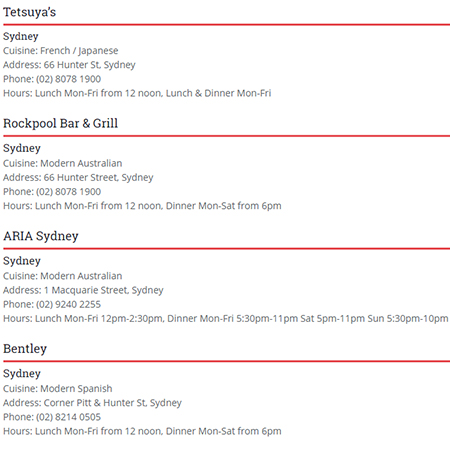Click the Bentley restaurant heading
This screenshot has width=450, height=450.
point(25,349)
